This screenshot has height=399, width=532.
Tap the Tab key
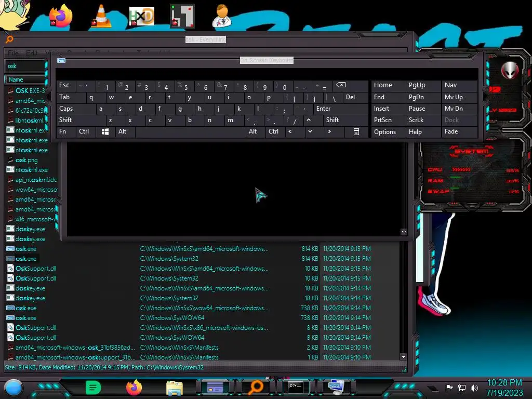click(x=71, y=97)
